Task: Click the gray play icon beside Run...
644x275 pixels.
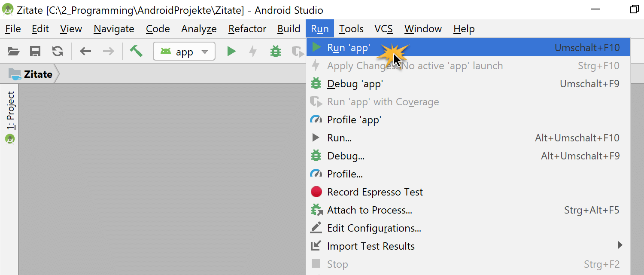Action: (316, 137)
